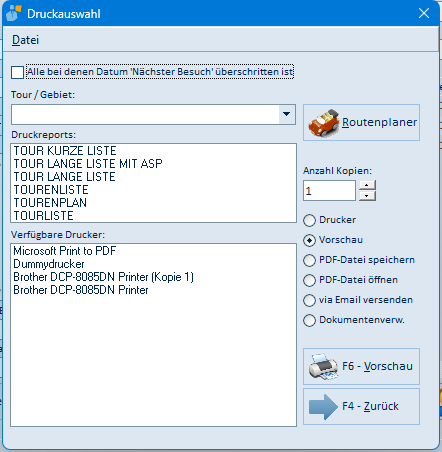Decrease Anzahl Kopien with down arrow
The image size is (442, 452).
(367, 196)
